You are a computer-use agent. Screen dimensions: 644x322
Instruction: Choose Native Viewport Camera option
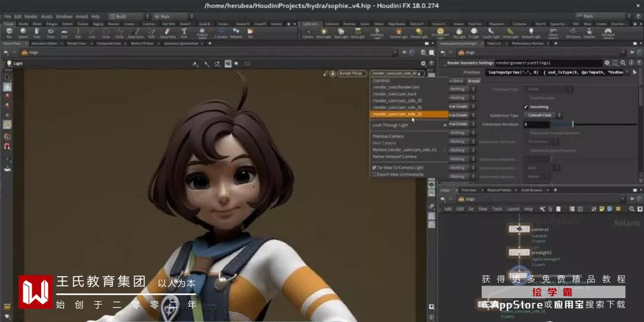pos(410,156)
